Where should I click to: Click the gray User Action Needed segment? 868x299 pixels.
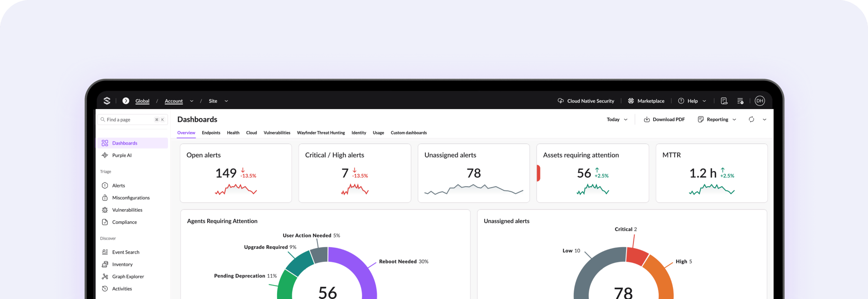tap(319, 254)
